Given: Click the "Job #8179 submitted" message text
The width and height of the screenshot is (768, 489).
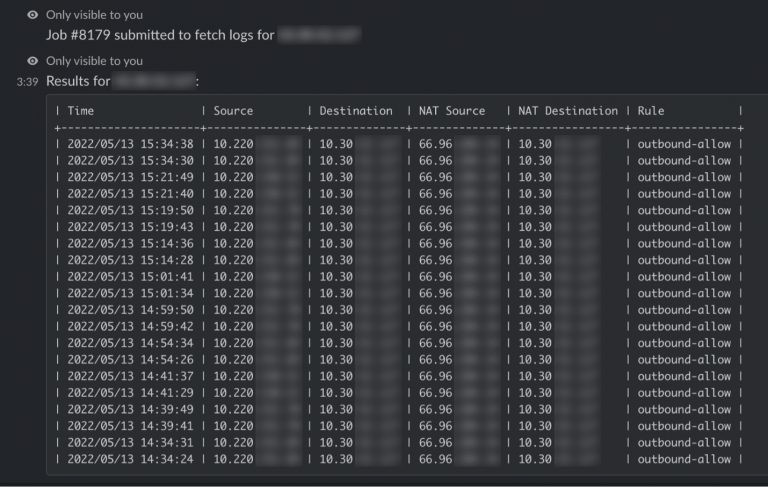Looking at the screenshot, I should click(160, 35).
